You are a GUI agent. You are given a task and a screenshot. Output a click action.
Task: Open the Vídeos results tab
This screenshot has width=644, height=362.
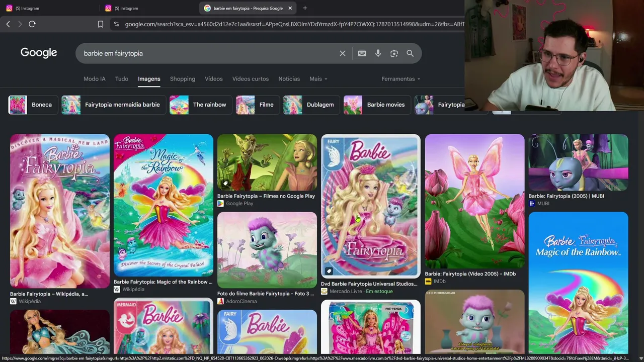pyautogui.click(x=214, y=79)
